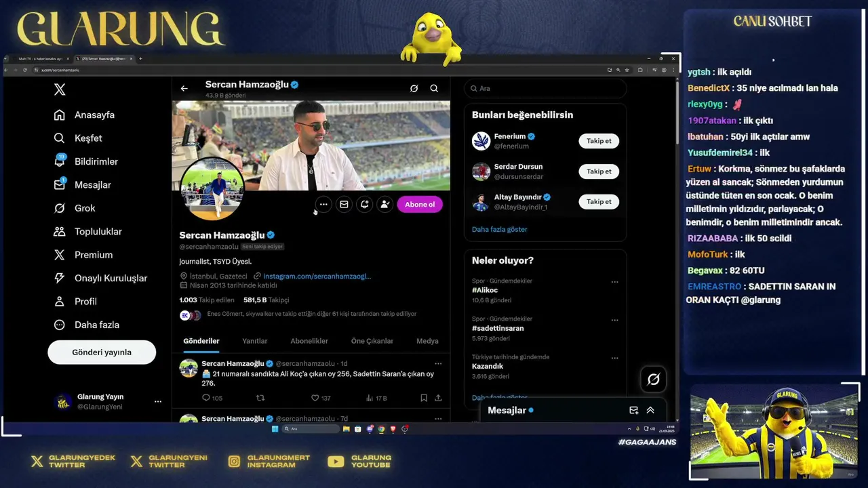Open Premium in the sidebar
This screenshot has width=868, height=488.
[83, 255]
